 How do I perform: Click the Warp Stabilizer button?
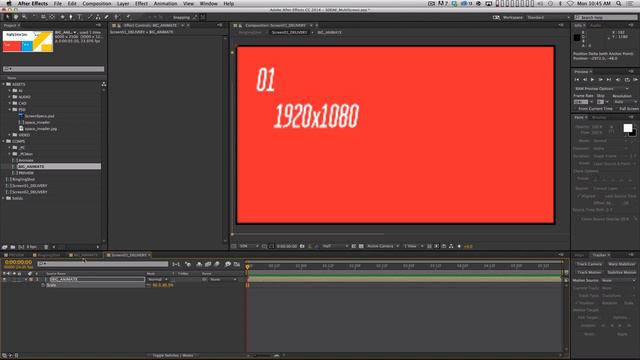621,264
